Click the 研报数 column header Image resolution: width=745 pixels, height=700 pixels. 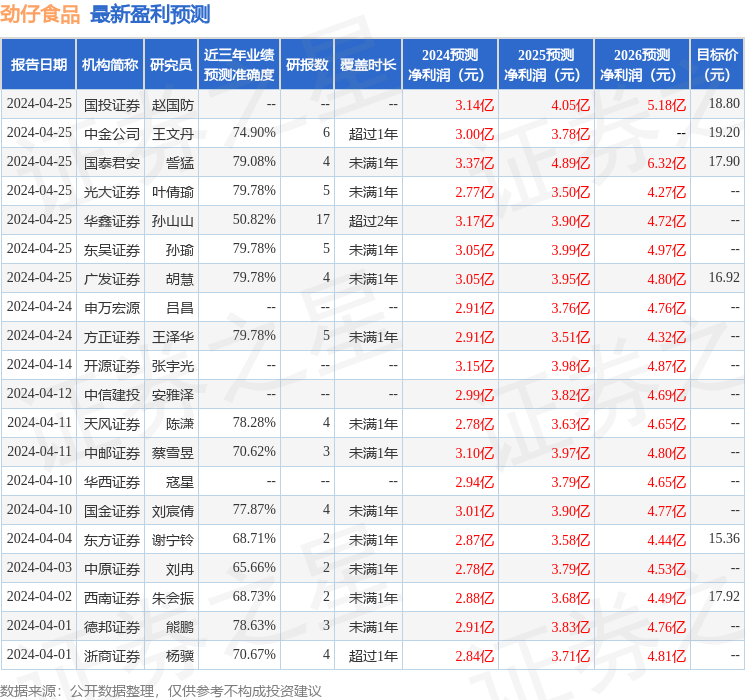coord(307,65)
